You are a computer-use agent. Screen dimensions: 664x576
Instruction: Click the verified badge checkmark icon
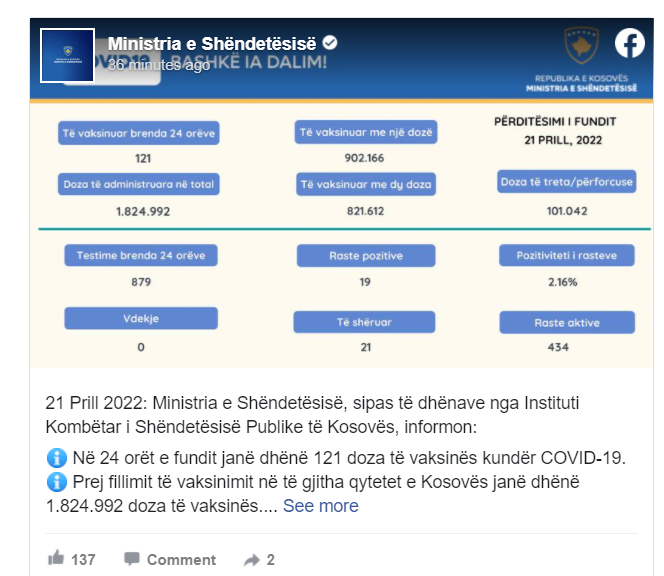pyautogui.click(x=330, y=43)
